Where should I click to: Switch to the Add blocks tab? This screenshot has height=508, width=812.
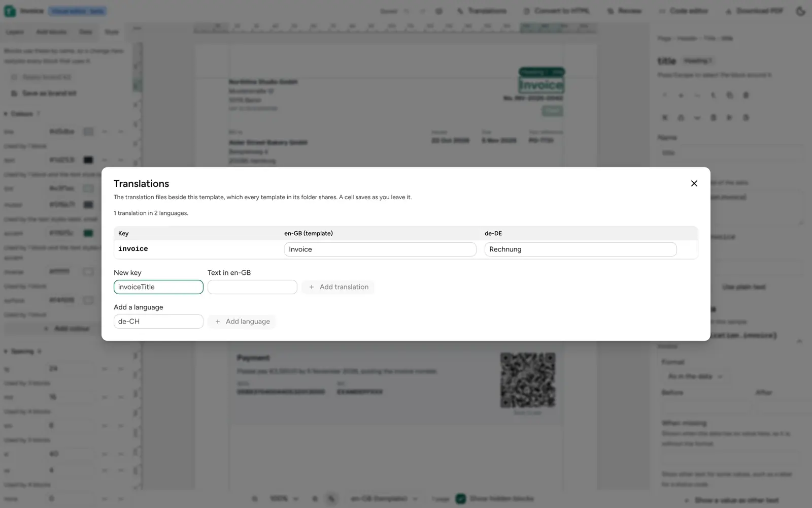tap(51, 32)
